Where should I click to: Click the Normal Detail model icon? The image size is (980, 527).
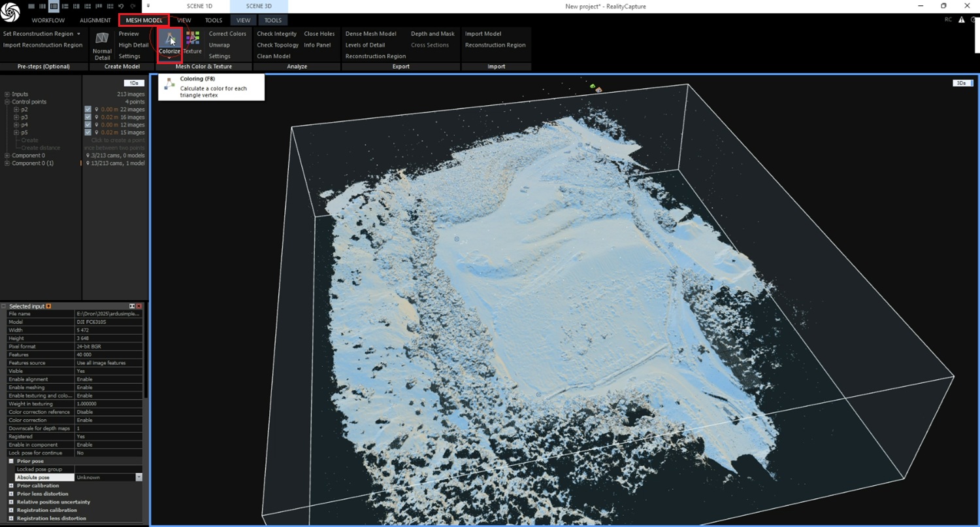pyautogui.click(x=102, y=39)
